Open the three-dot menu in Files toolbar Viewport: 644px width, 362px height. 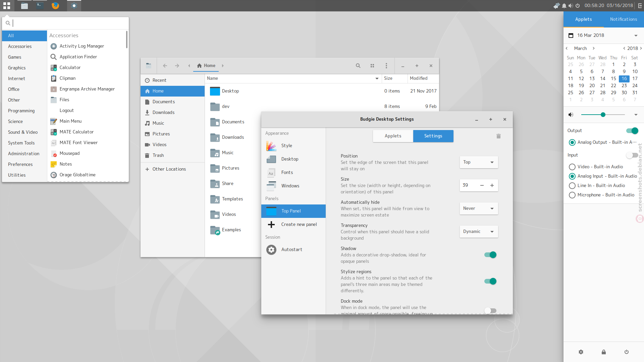click(x=386, y=66)
